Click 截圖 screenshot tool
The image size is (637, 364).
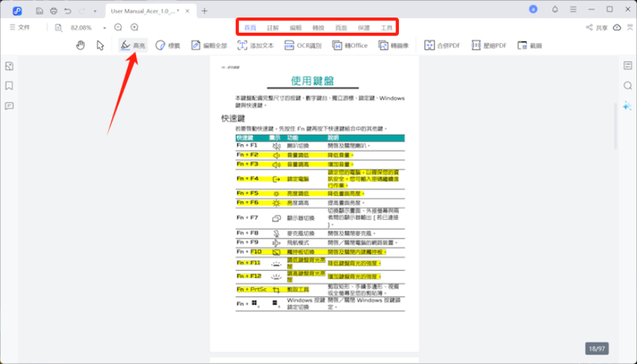(x=530, y=45)
